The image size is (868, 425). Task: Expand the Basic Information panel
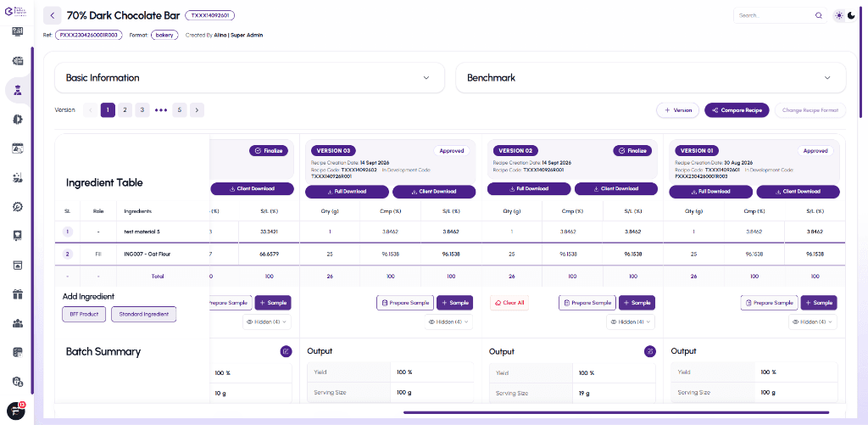pyautogui.click(x=249, y=77)
